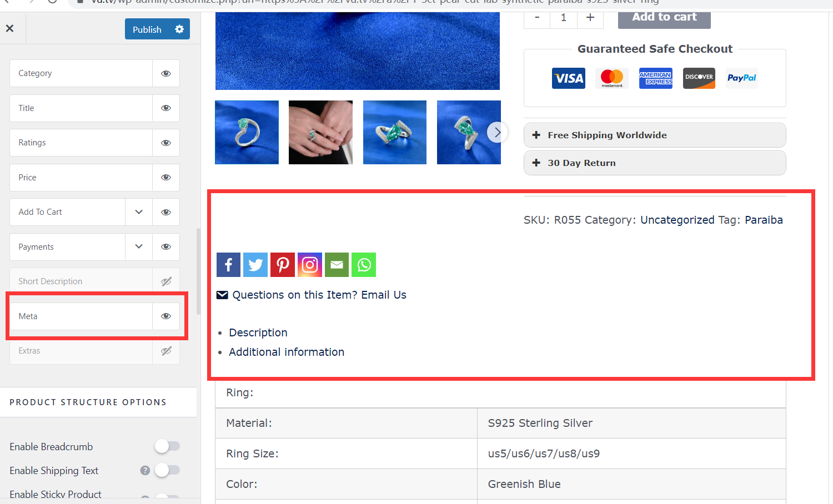Open help icon for Enable Shipping Text
Viewport: 833px width, 504px height.
[145, 471]
